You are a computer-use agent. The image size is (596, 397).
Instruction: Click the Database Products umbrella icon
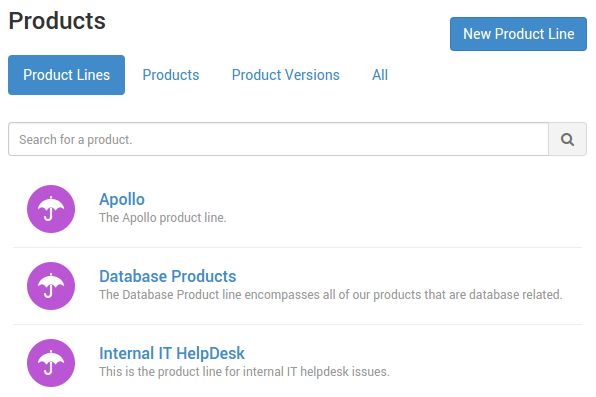tap(51, 286)
